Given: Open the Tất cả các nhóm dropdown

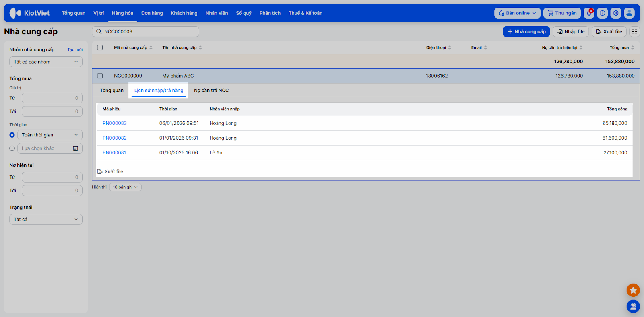Looking at the screenshot, I should point(46,62).
